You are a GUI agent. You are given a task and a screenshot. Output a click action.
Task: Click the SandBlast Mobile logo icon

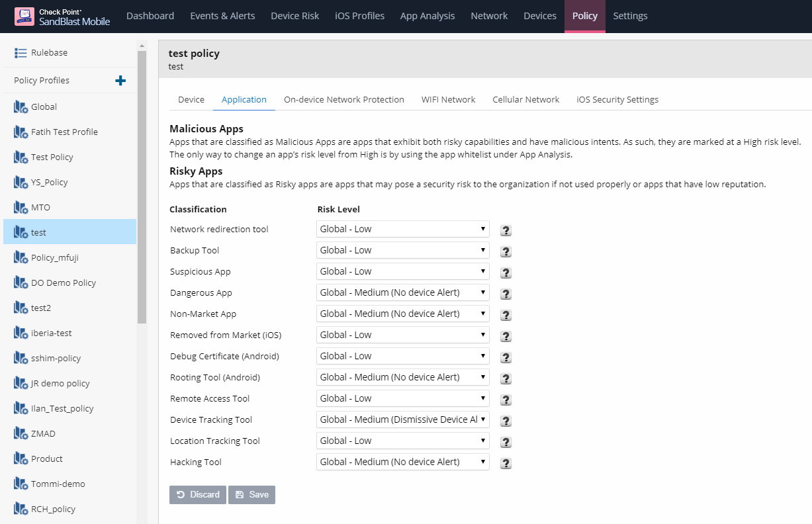coord(24,17)
